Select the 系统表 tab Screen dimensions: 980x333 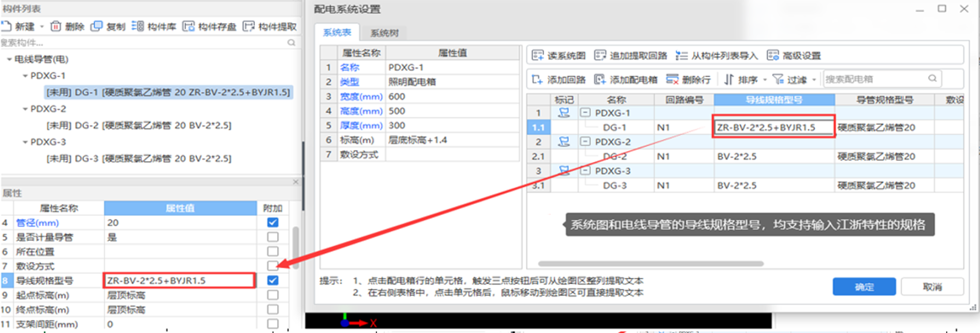337,33
